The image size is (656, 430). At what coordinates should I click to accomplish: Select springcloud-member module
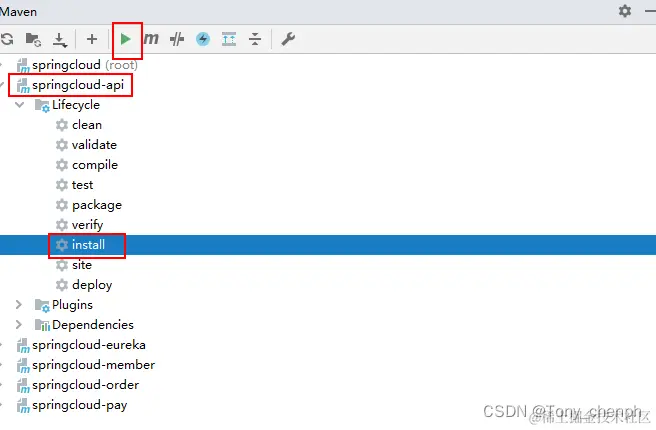93,365
